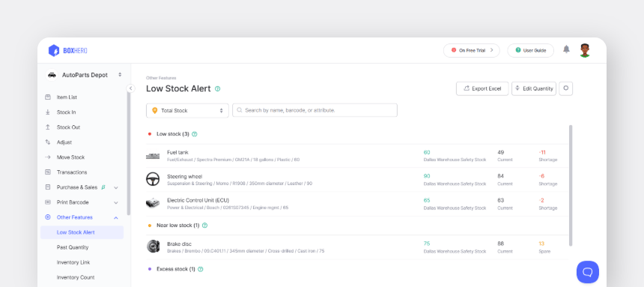Image resolution: width=644 pixels, height=287 pixels.
Task: Expand the Print Barcode chevron
Action: pyautogui.click(x=116, y=202)
